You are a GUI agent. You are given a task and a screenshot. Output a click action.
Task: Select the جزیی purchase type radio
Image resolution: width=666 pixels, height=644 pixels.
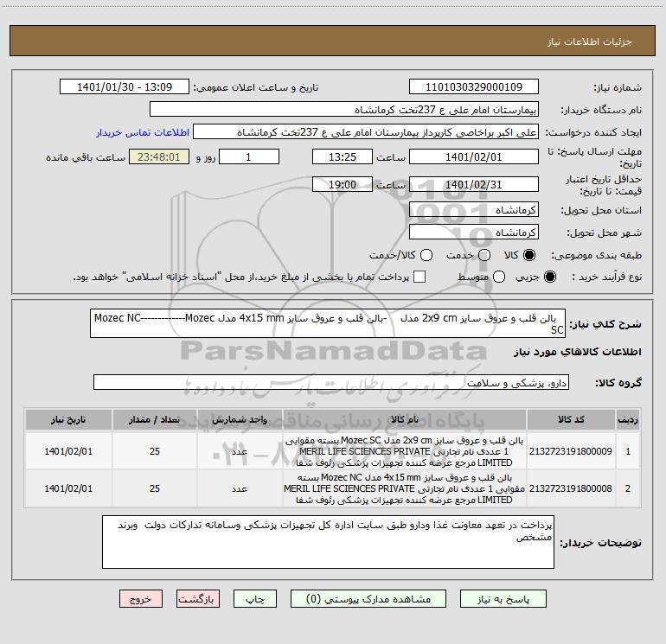pos(549,277)
